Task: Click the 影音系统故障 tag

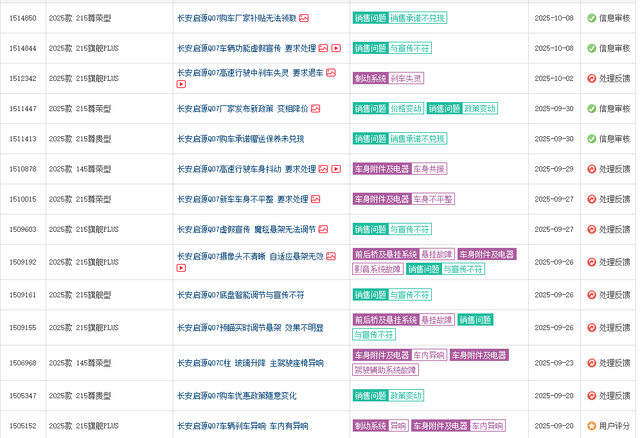Action: click(x=378, y=269)
